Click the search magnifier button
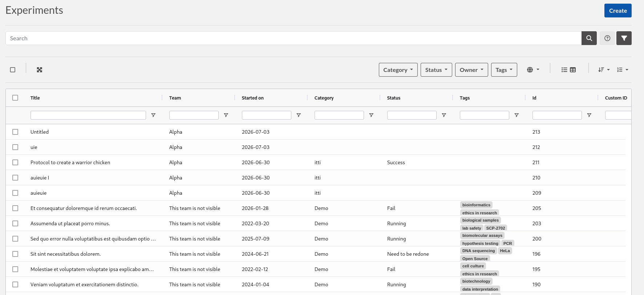The height and width of the screenshot is (295, 644). tap(589, 38)
